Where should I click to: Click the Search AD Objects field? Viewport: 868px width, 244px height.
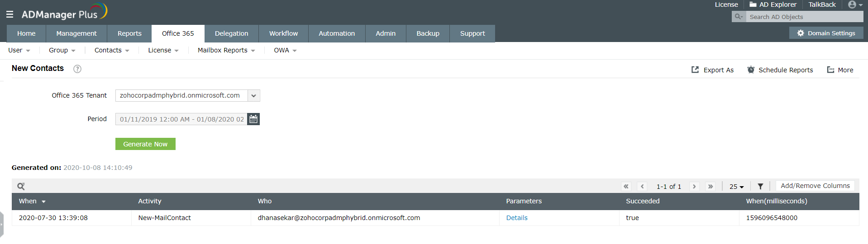805,17
